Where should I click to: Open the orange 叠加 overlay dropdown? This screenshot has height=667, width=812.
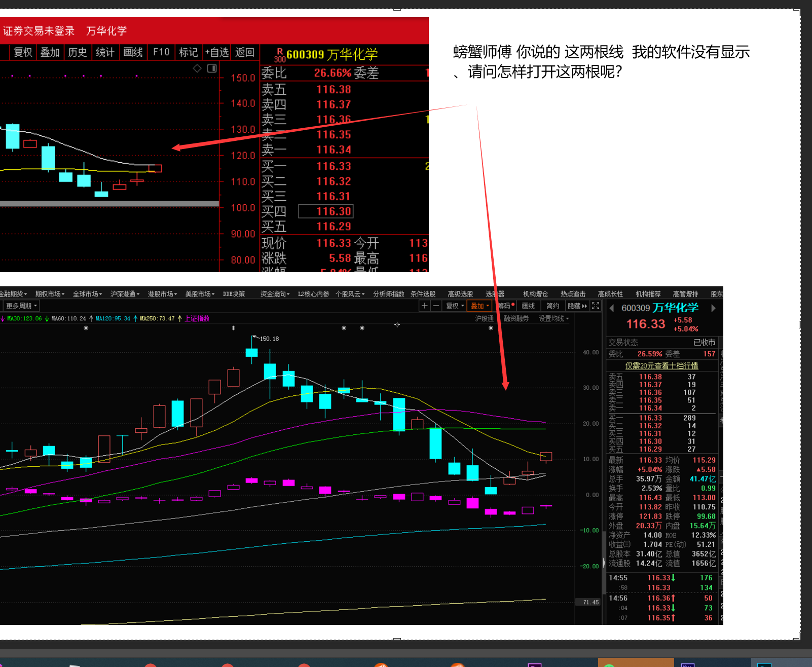(x=479, y=306)
